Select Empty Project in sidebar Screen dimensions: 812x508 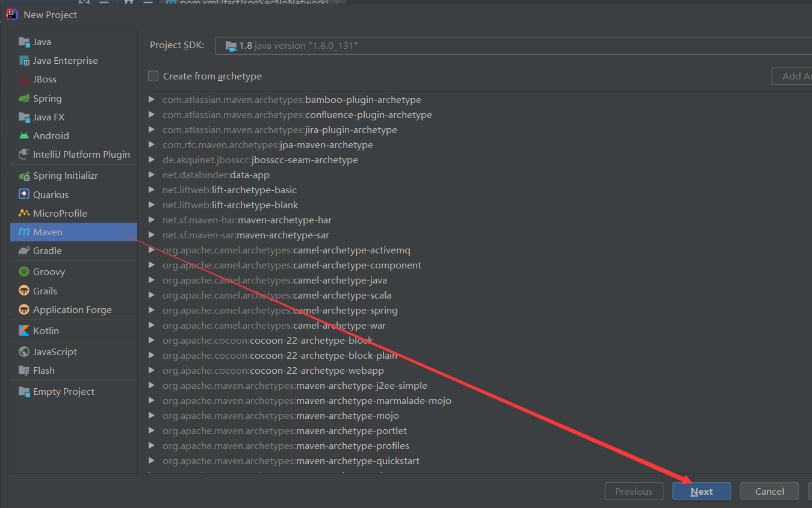click(x=63, y=392)
